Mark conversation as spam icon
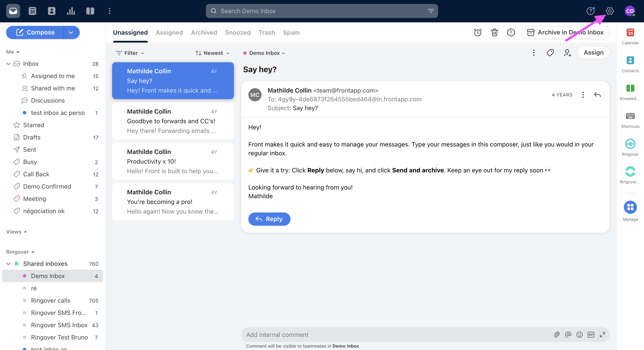This screenshot has height=350, width=644. (511, 32)
